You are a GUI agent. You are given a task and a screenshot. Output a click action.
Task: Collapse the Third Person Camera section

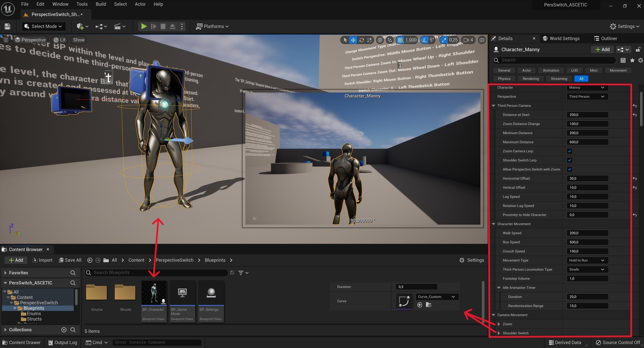(x=493, y=106)
